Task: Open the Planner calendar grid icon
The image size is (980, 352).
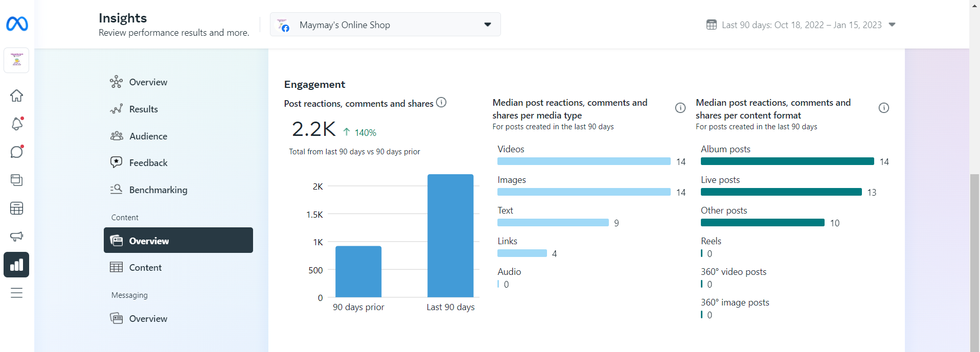Action: (x=17, y=208)
